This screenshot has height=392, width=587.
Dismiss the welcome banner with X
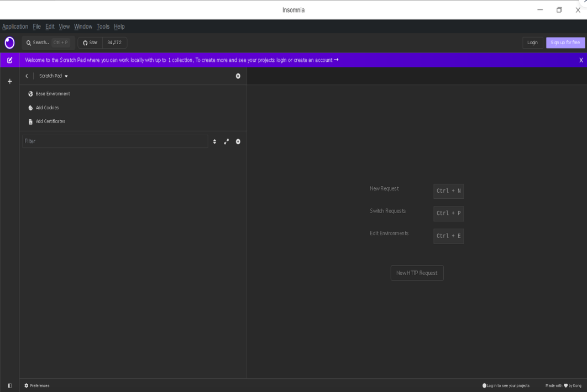pyautogui.click(x=581, y=60)
